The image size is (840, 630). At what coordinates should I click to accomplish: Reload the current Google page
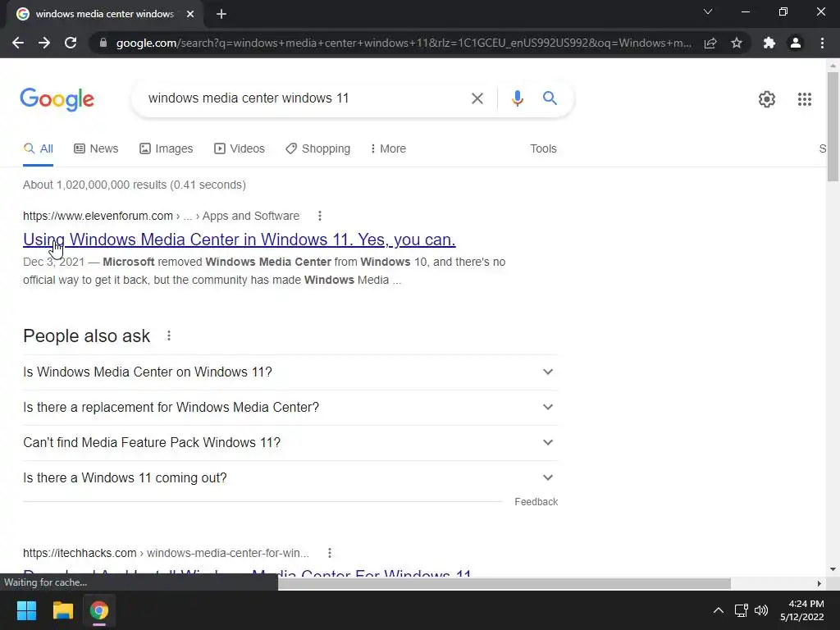[71, 43]
